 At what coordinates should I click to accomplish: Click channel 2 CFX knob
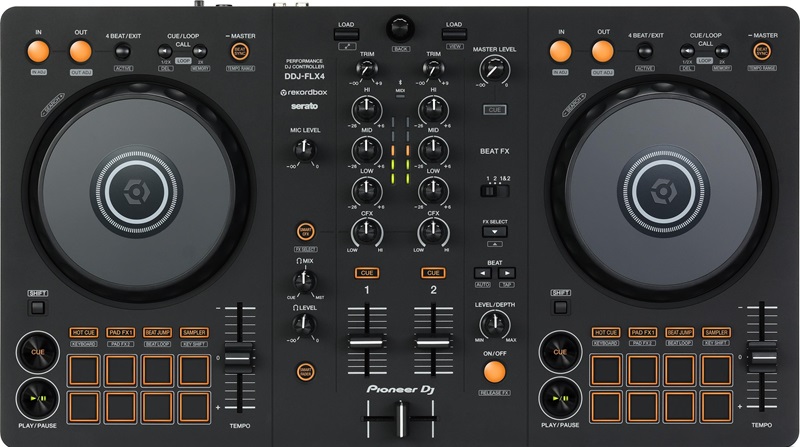click(433, 231)
